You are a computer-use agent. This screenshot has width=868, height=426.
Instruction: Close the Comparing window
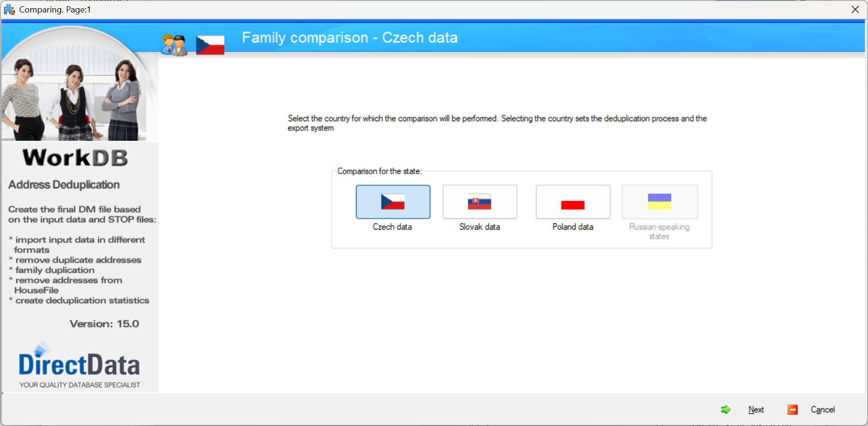pos(855,10)
